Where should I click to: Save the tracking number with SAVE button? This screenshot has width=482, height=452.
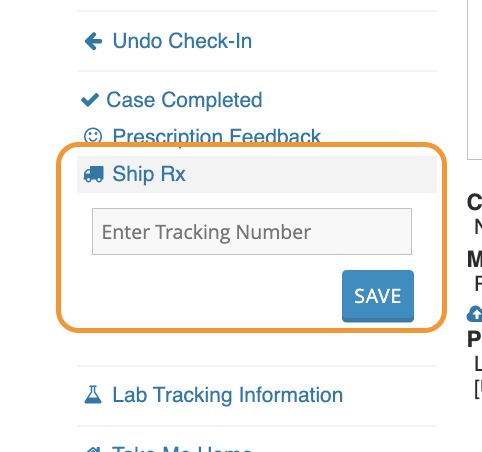tap(378, 296)
